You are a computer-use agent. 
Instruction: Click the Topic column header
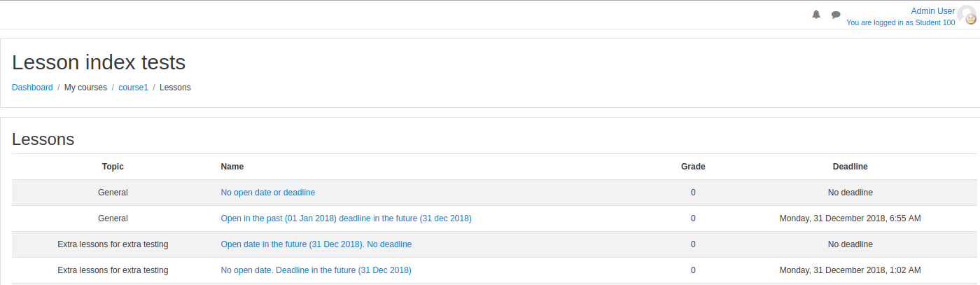113,167
